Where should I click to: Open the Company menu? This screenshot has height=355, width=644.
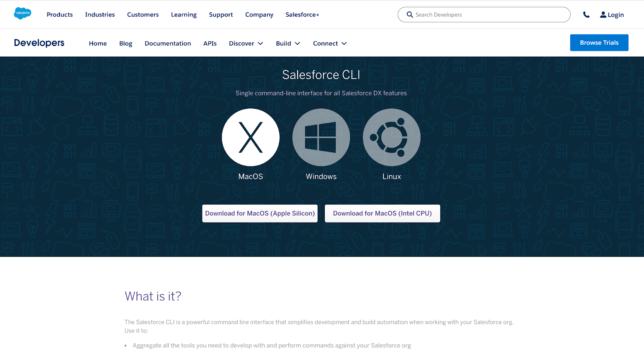click(259, 14)
